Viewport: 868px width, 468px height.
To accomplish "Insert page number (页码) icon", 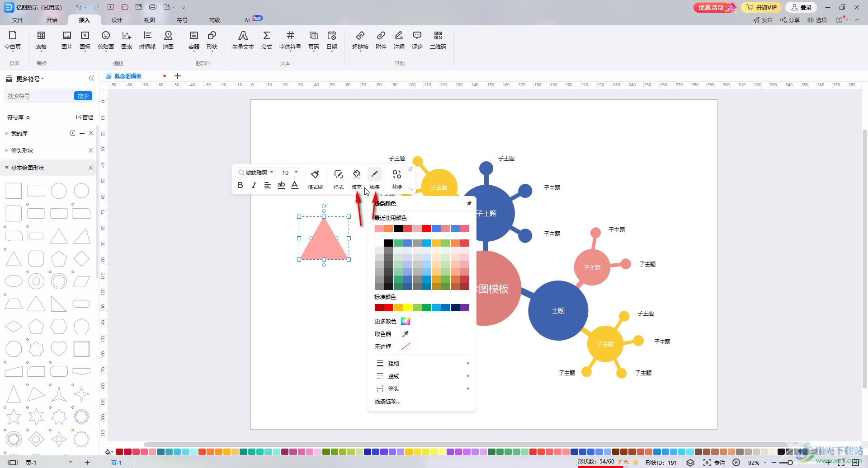I will coord(314,40).
